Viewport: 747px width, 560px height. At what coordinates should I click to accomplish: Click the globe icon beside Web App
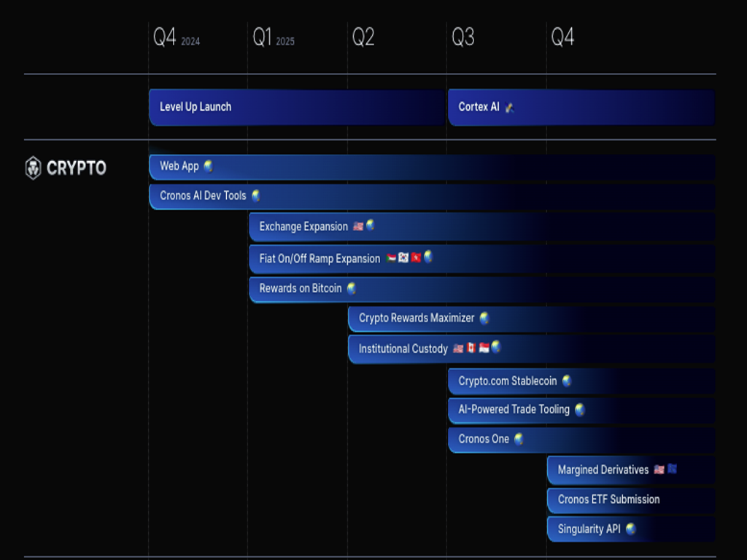click(x=208, y=166)
